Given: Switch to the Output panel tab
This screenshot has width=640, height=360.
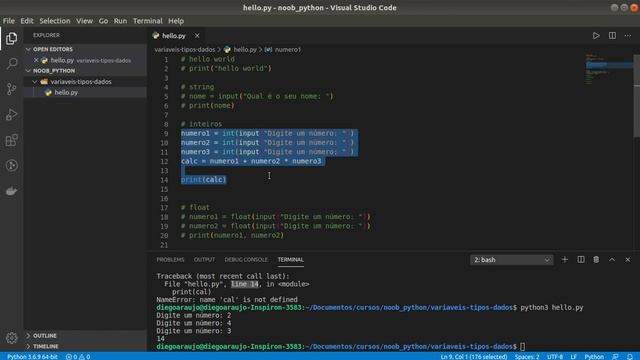Looking at the screenshot, I should tap(204, 260).
